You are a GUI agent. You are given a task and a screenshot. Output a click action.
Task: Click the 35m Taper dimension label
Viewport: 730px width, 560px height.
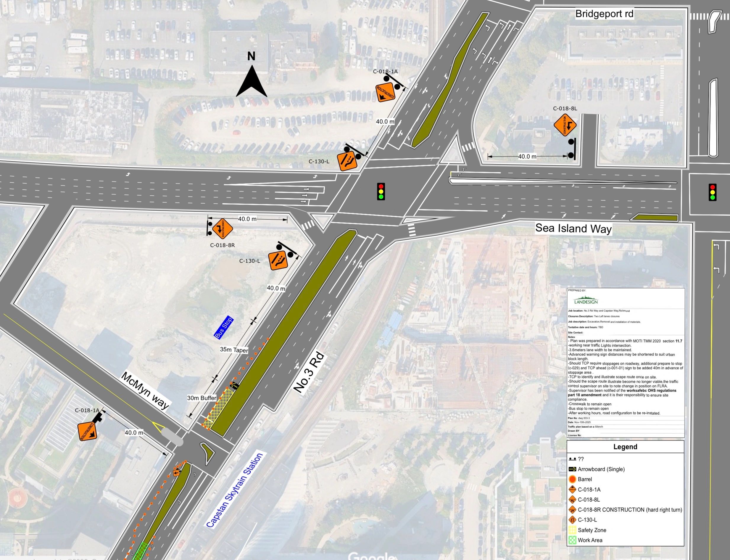coord(234,350)
